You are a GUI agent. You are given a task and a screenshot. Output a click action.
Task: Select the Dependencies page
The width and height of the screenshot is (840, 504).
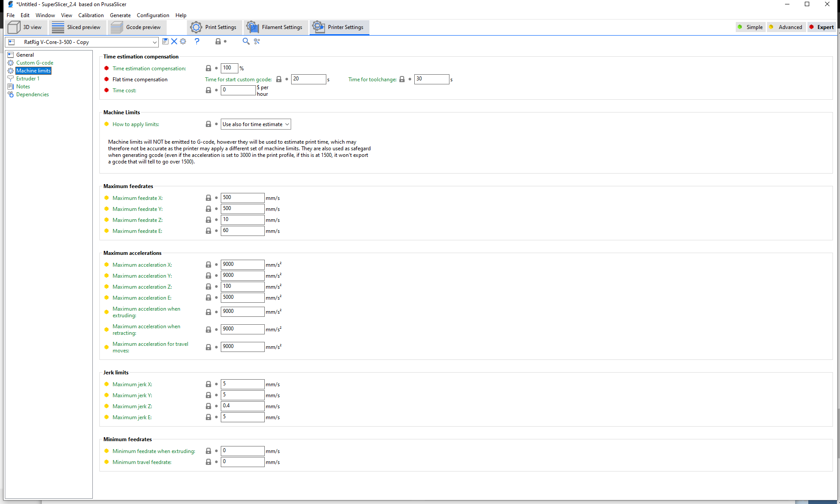[33, 94]
